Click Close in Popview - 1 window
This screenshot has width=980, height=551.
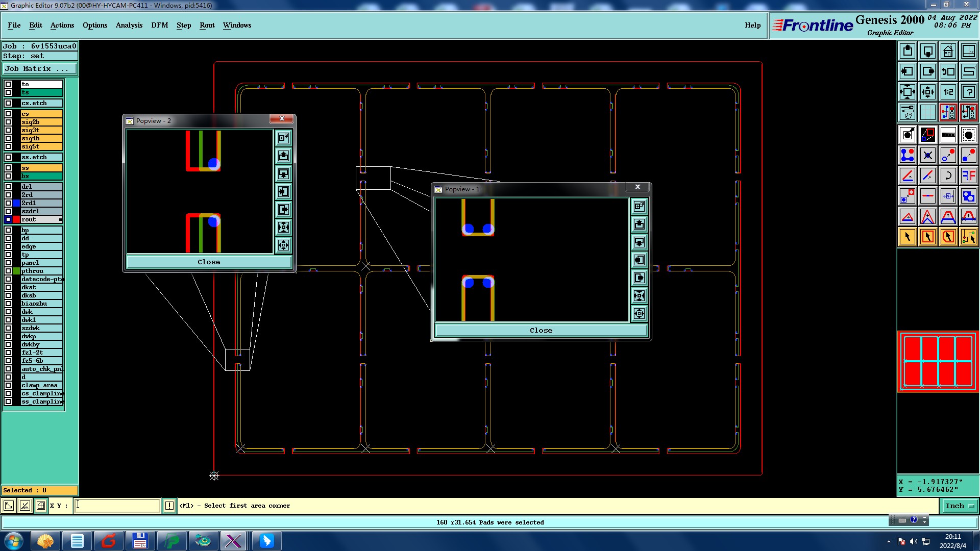[x=541, y=330]
